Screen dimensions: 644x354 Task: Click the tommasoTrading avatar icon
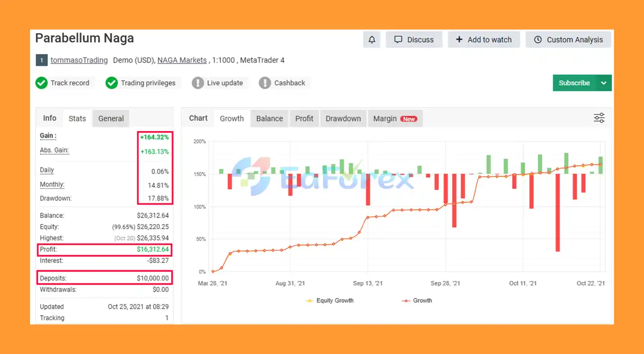pyautogui.click(x=41, y=60)
